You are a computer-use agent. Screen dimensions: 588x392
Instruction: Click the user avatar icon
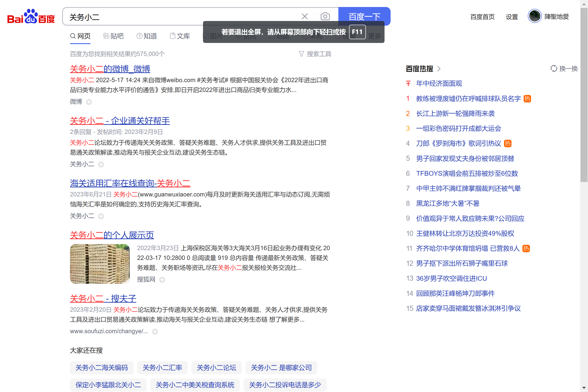pyautogui.click(x=535, y=16)
